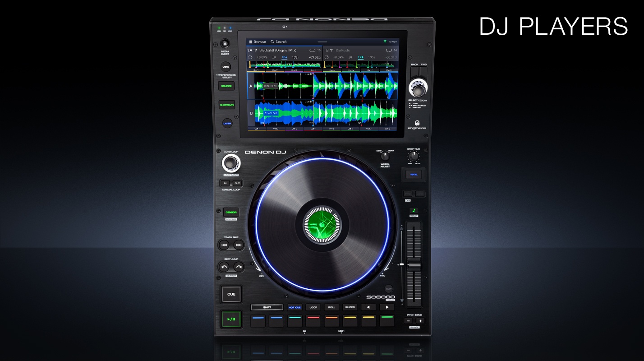Image resolution: width=644 pixels, height=361 pixels.
Task: Select the HOT CUE pad mode
Action: [x=294, y=307]
